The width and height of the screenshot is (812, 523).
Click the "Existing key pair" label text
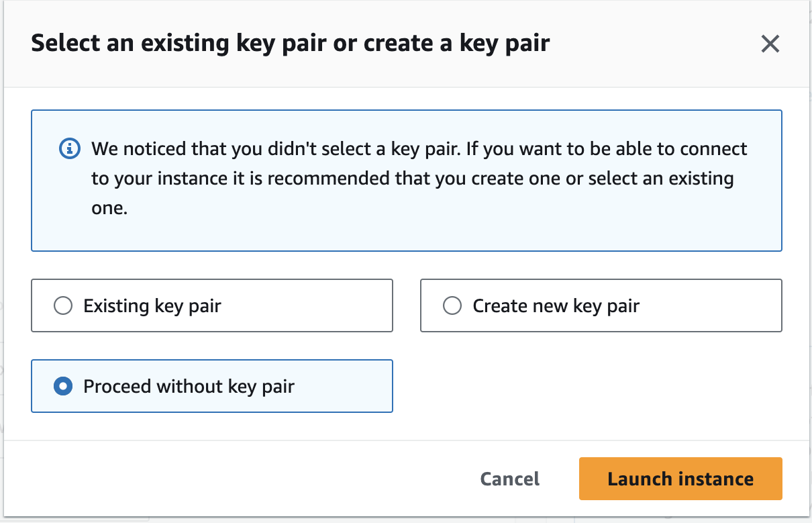(152, 306)
